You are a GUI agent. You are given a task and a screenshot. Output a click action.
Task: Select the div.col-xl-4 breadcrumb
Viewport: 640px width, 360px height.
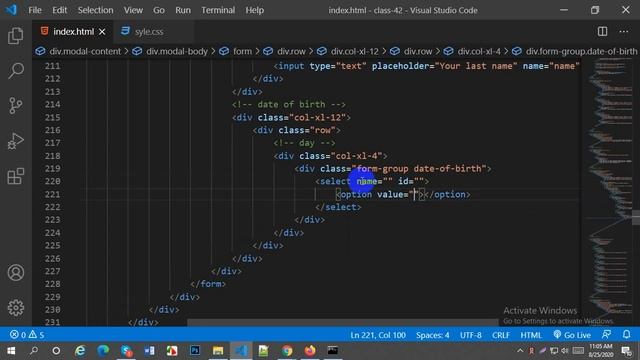tap(479, 51)
